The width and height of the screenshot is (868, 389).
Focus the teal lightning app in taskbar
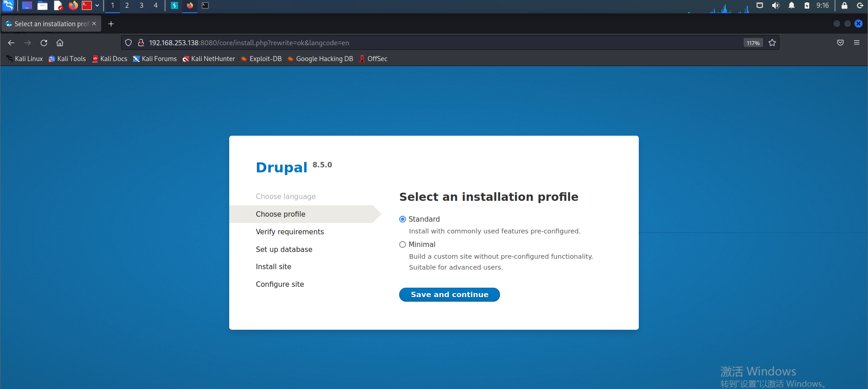click(175, 5)
